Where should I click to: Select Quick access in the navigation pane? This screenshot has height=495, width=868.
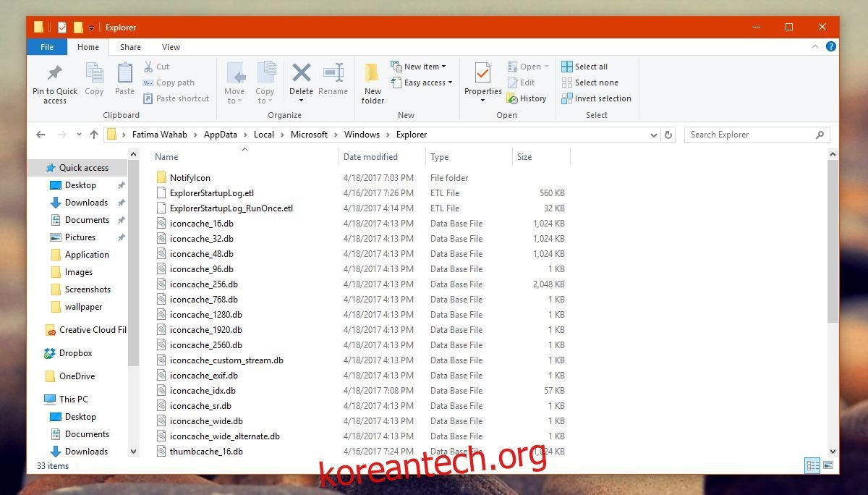coord(77,168)
